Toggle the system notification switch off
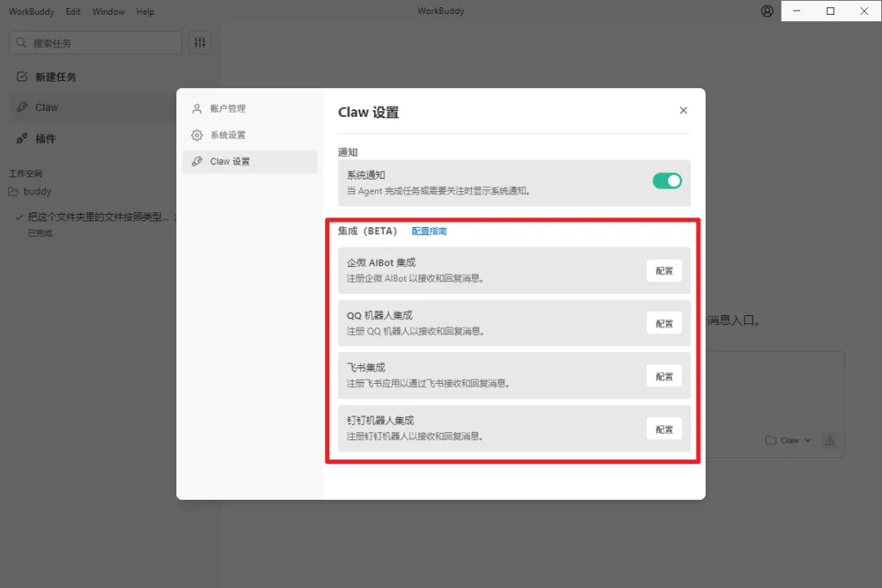Image resolution: width=882 pixels, height=588 pixels. pyautogui.click(x=666, y=181)
